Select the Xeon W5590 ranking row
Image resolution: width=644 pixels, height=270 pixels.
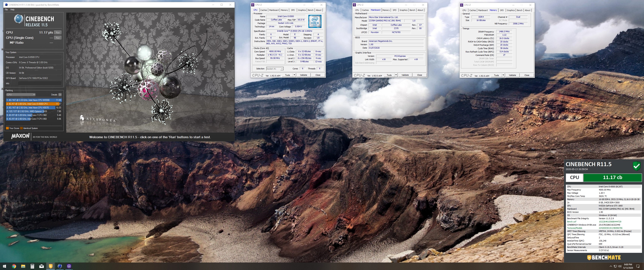34,100
